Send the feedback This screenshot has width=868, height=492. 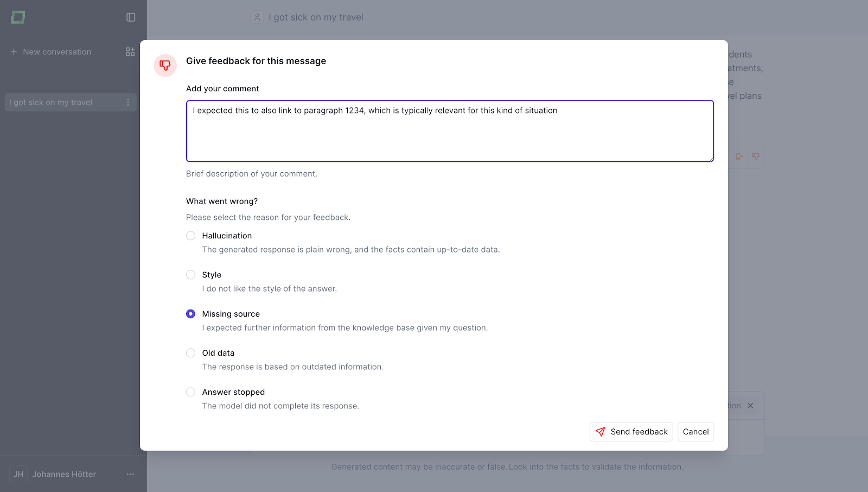pyautogui.click(x=631, y=432)
